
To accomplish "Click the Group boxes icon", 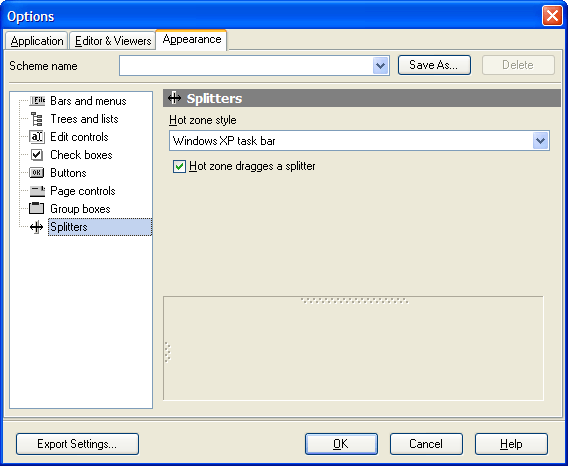I will point(37,208).
